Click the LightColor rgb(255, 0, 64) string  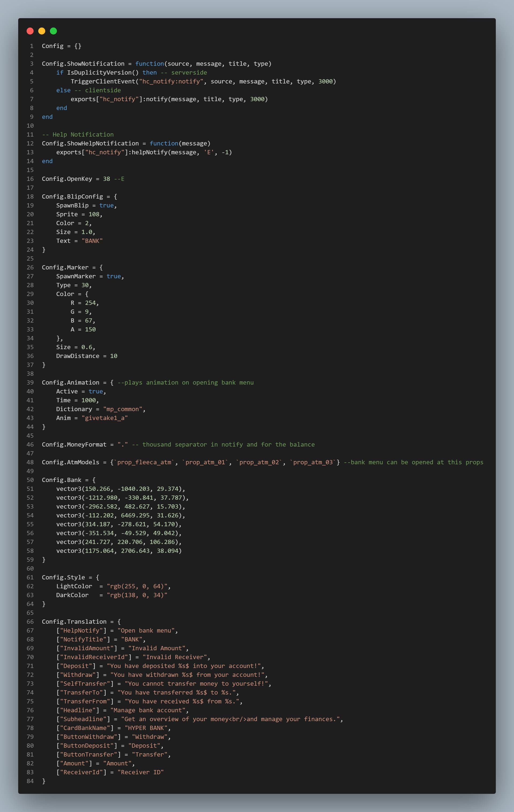[x=137, y=586]
